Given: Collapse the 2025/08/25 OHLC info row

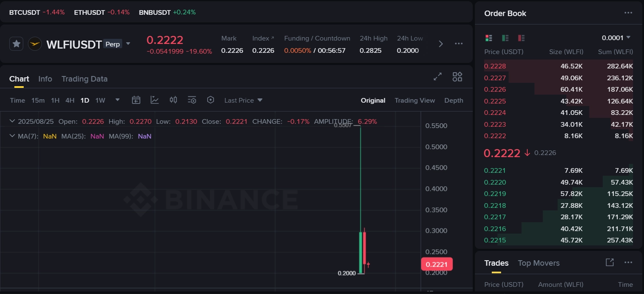Looking at the screenshot, I should 12,121.
